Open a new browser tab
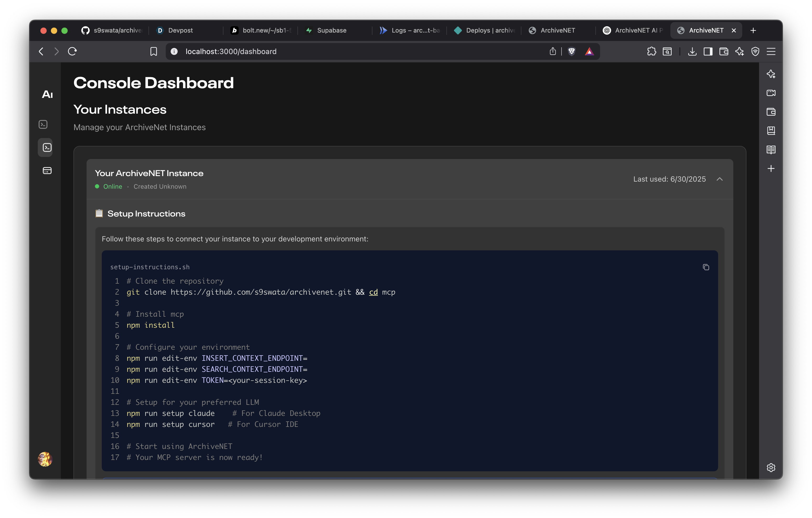 (x=753, y=30)
